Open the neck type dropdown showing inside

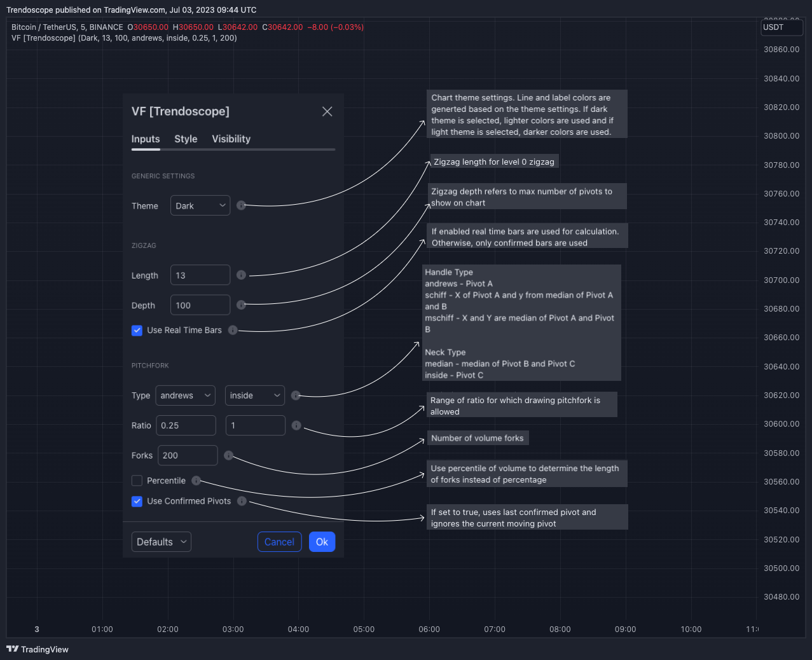click(255, 395)
